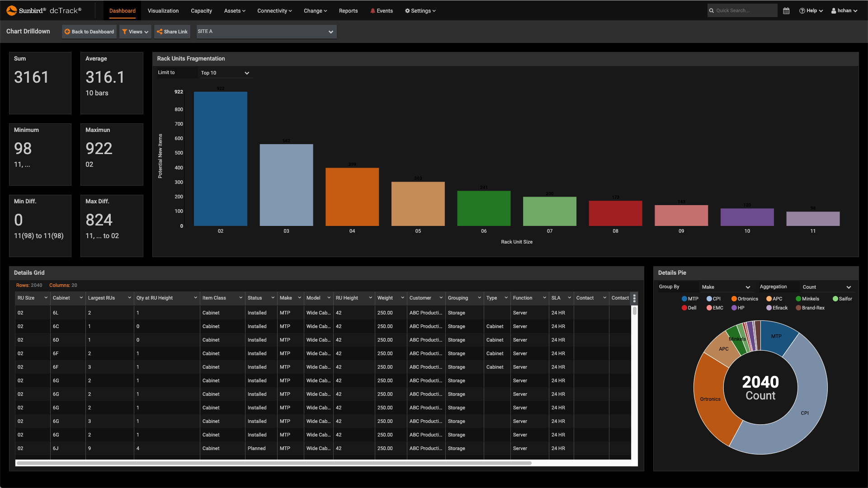Toggle the MTP legend entry in Details Pie
The width and height of the screenshot is (868, 488).
point(689,299)
